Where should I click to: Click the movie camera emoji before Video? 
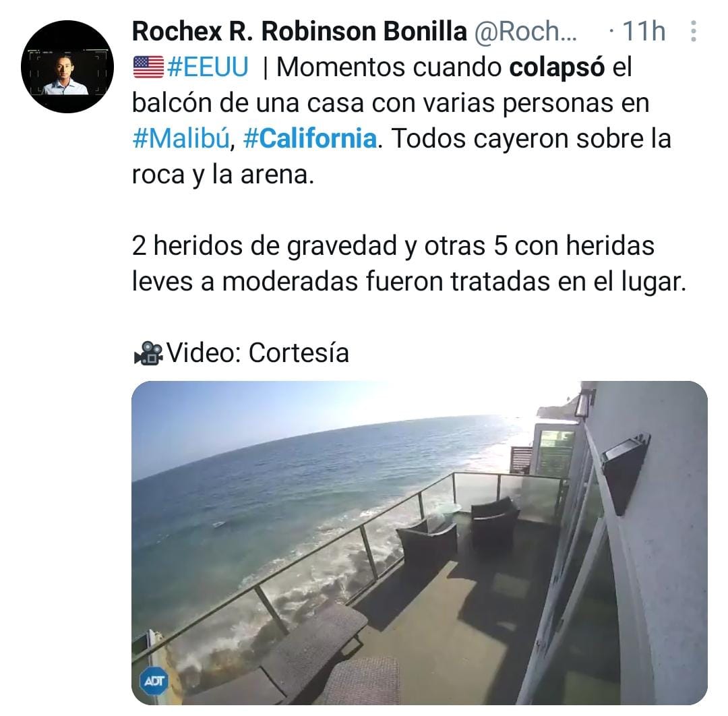[x=148, y=353]
